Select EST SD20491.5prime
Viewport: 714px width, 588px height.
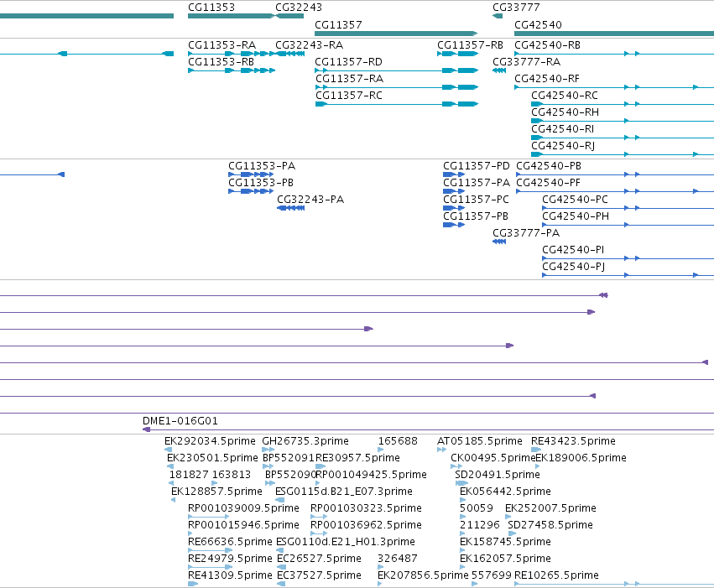point(498,475)
